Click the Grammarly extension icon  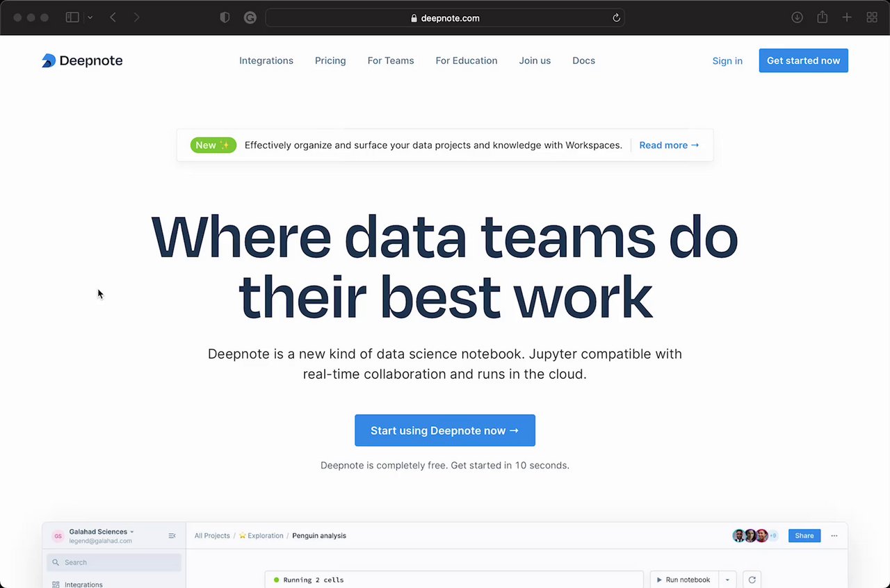[250, 18]
